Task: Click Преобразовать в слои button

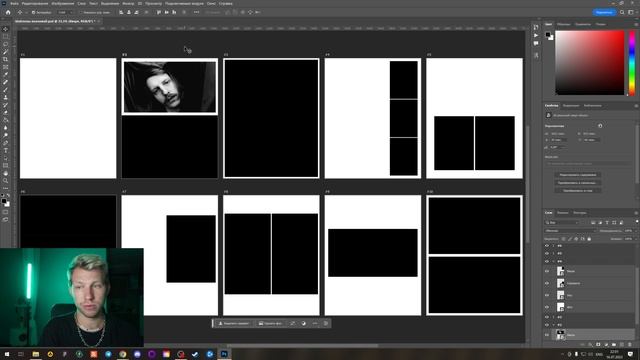Action: [578, 191]
